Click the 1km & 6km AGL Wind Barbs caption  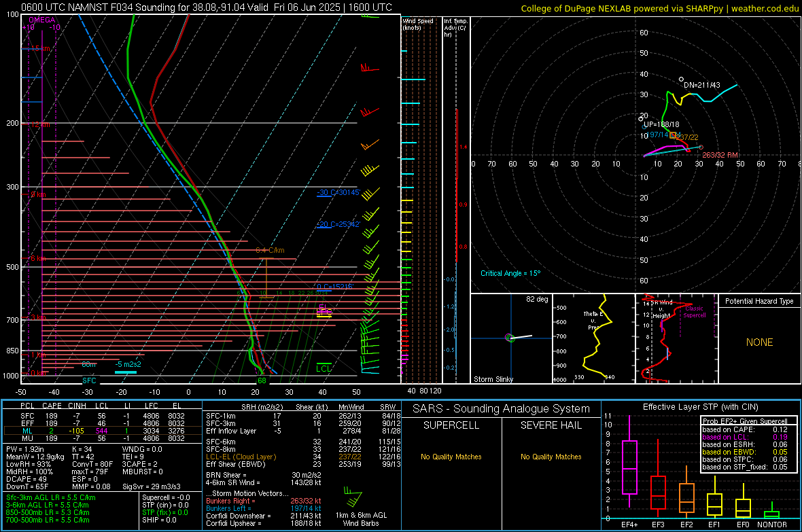click(x=361, y=519)
